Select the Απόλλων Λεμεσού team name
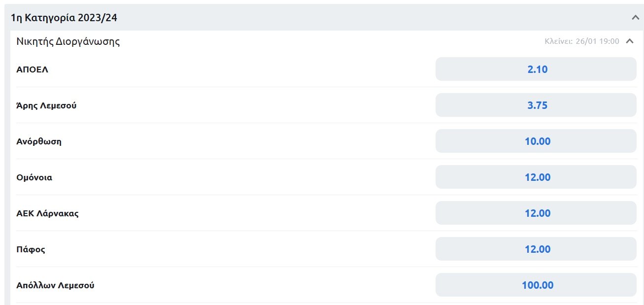The height and width of the screenshot is (305, 644). coord(55,285)
